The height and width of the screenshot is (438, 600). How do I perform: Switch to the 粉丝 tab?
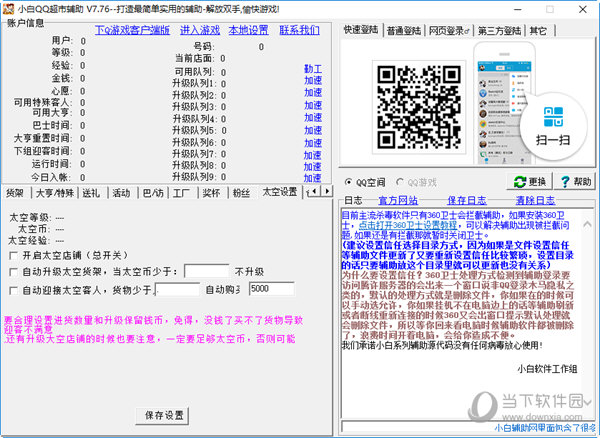[241, 193]
